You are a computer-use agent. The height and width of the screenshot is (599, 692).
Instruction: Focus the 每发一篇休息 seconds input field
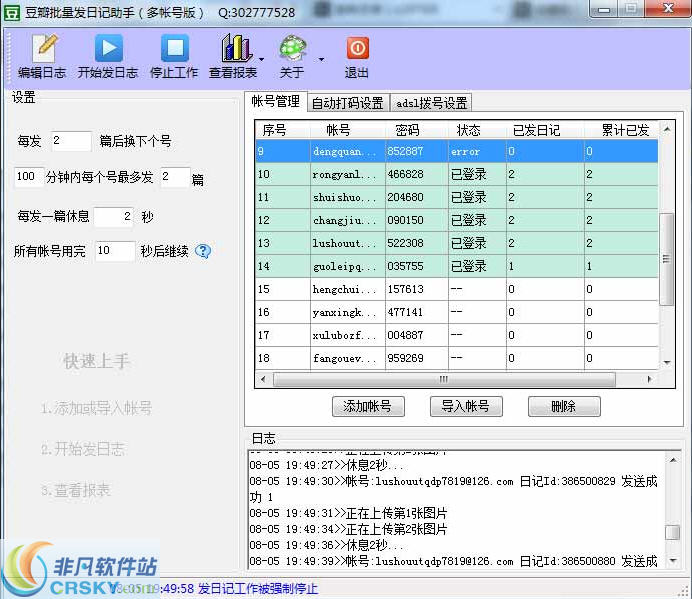113,216
